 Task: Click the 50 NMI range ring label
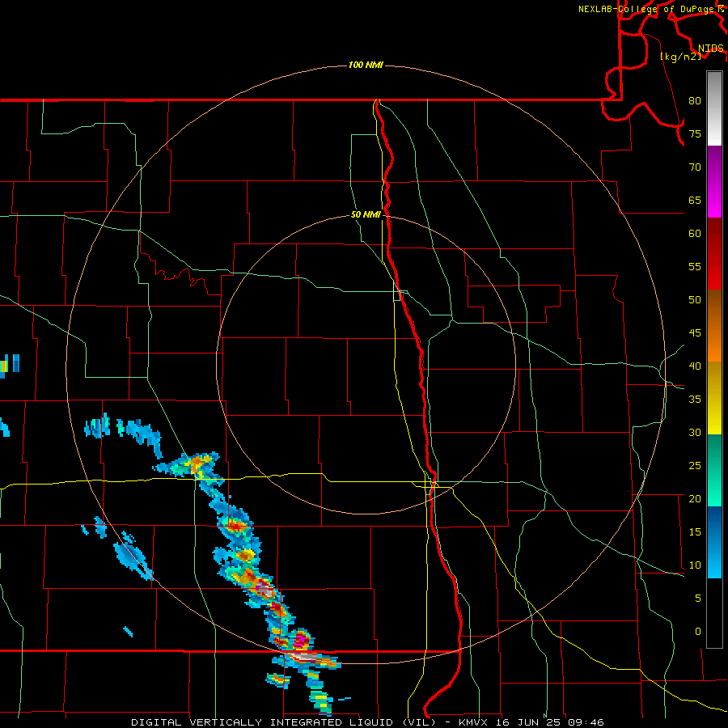tap(366, 214)
